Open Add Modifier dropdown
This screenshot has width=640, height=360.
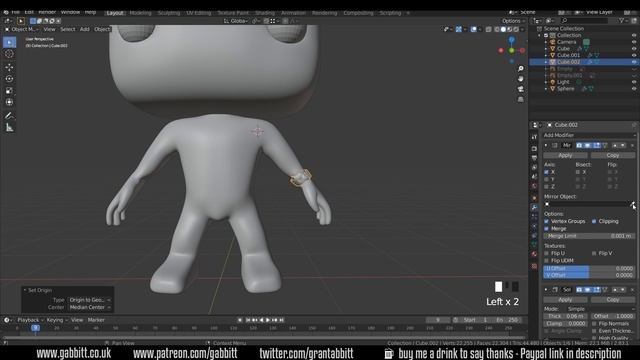click(x=589, y=135)
